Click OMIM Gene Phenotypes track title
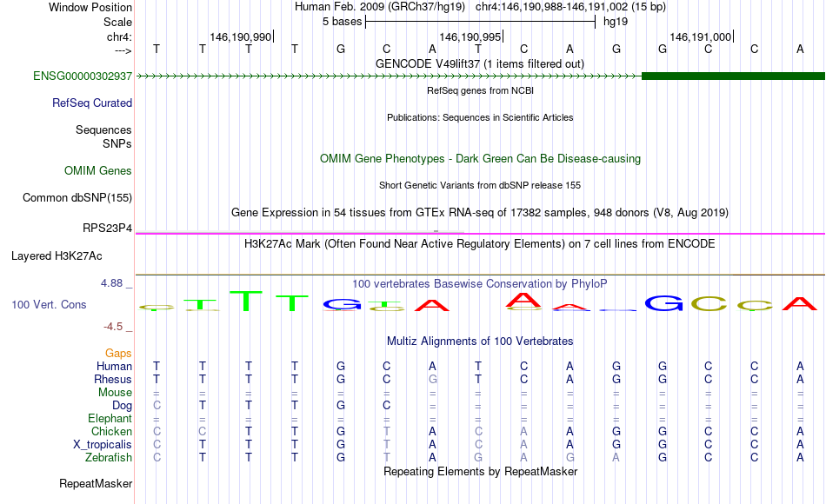This screenshot has height=504, width=826. point(480,158)
